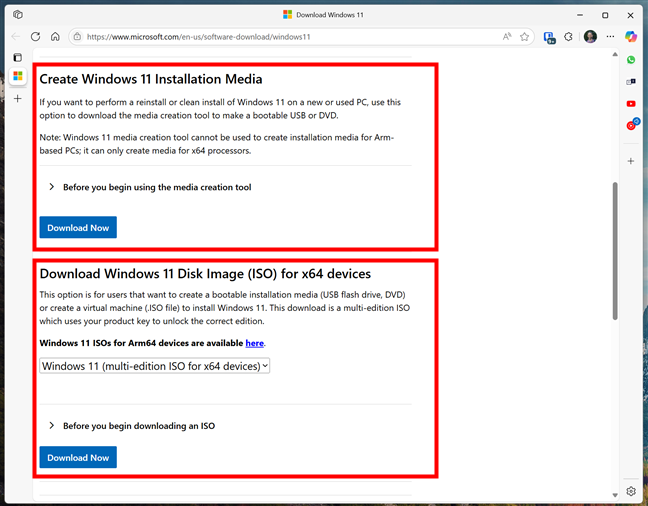Click the scrollbar up arrow
The height and width of the screenshot is (506, 648).
(615, 54)
